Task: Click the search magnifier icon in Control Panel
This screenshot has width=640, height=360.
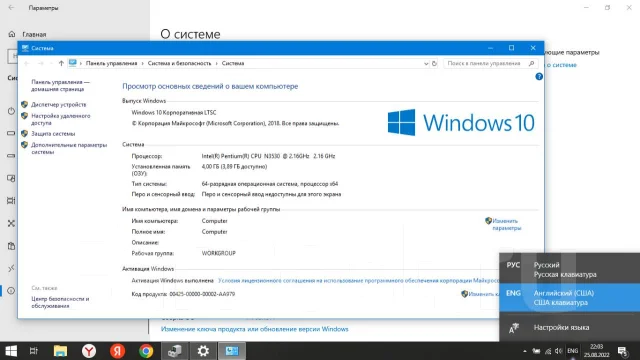Action: point(531,63)
